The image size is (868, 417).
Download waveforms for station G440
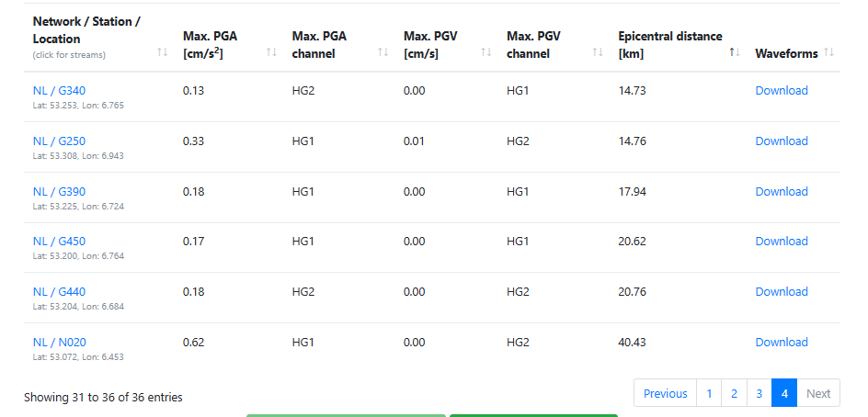coord(782,292)
